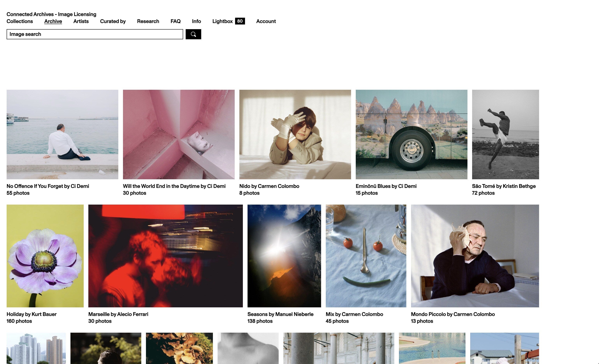
Task: Open the bus wheel Eminönü Blues thumbnail
Action: point(411,134)
